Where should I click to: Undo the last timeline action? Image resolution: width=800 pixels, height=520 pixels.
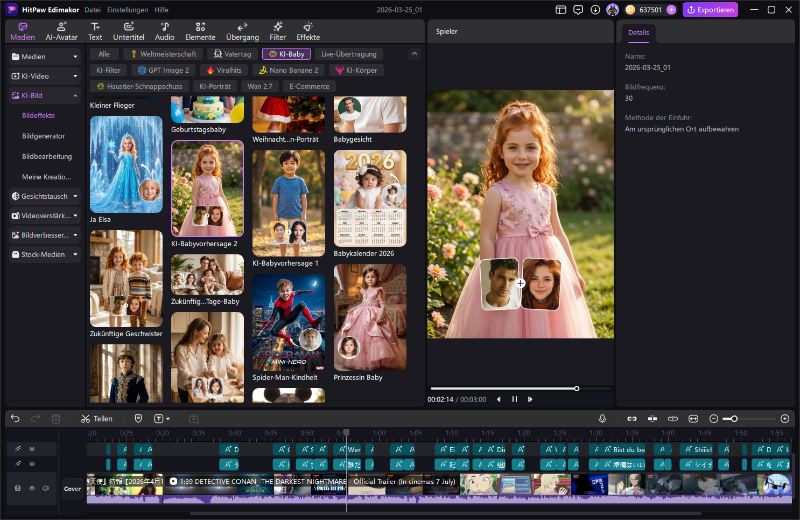(15, 418)
